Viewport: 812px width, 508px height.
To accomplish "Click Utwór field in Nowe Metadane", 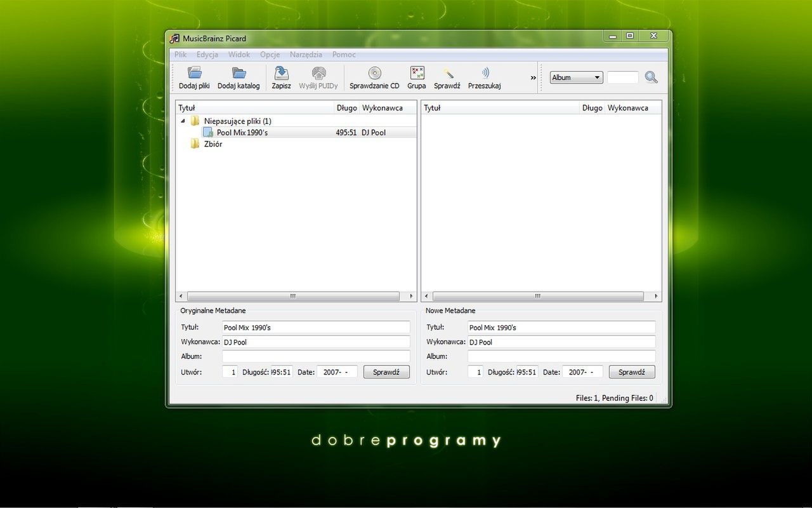I will (x=475, y=372).
